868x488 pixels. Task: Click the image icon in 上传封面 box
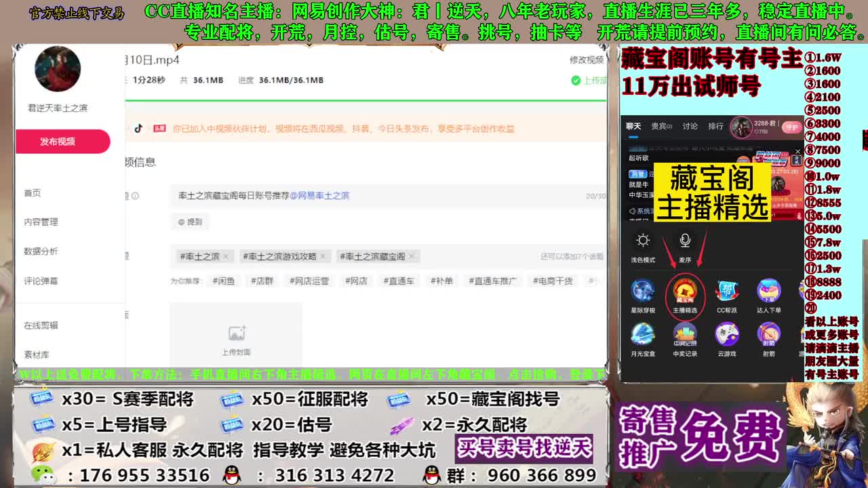[236, 333]
